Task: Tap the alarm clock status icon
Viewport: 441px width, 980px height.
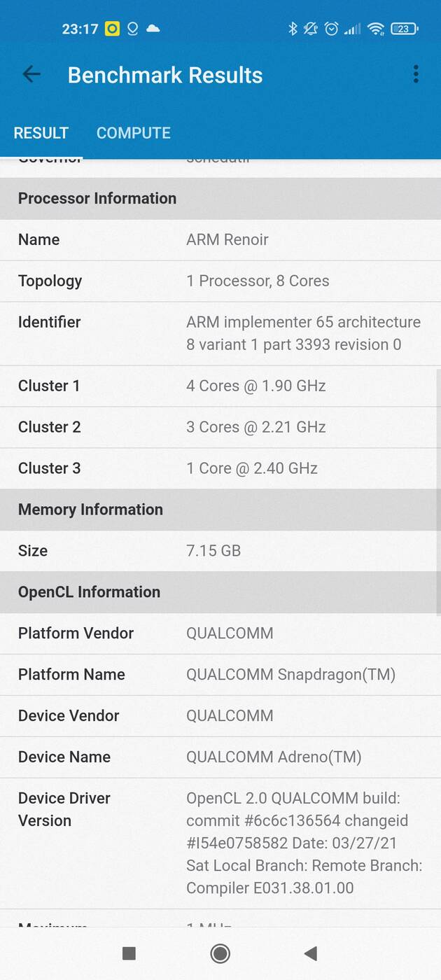Action: (x=331, y=29)
